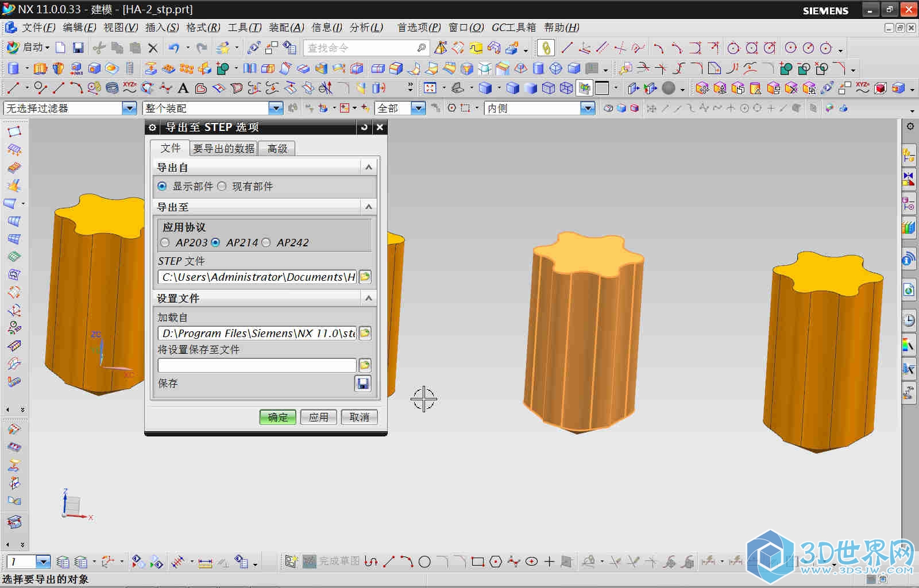Browse for STEP file with folder icon
This screenshot has height=588, width=919.
pyautogui.click(x=365, y=277)
